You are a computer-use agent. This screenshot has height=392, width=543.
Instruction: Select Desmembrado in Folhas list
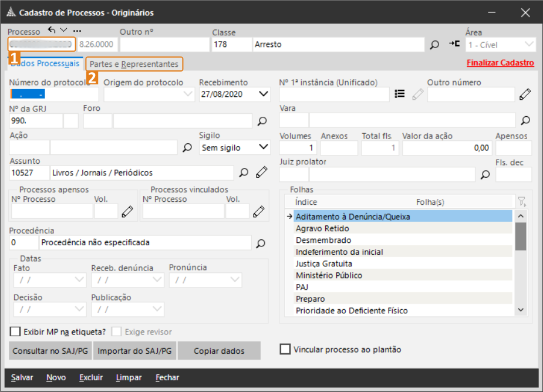(403, 240)
